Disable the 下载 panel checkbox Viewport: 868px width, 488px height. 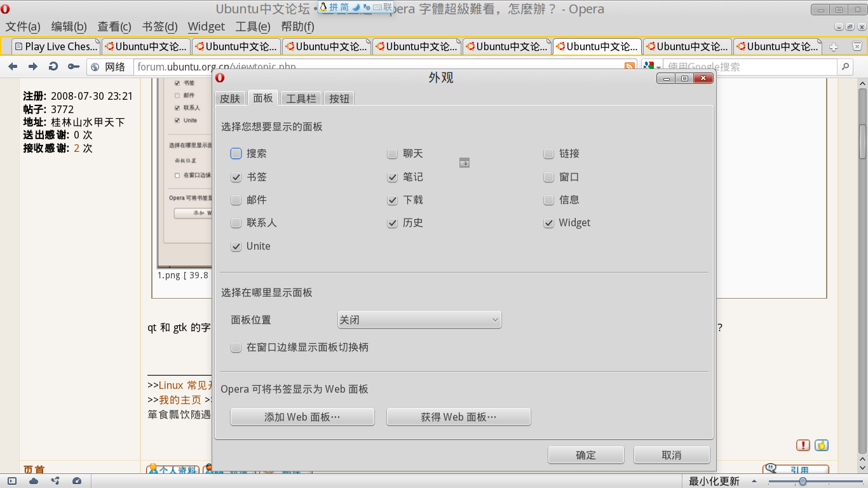click(393, 200)
